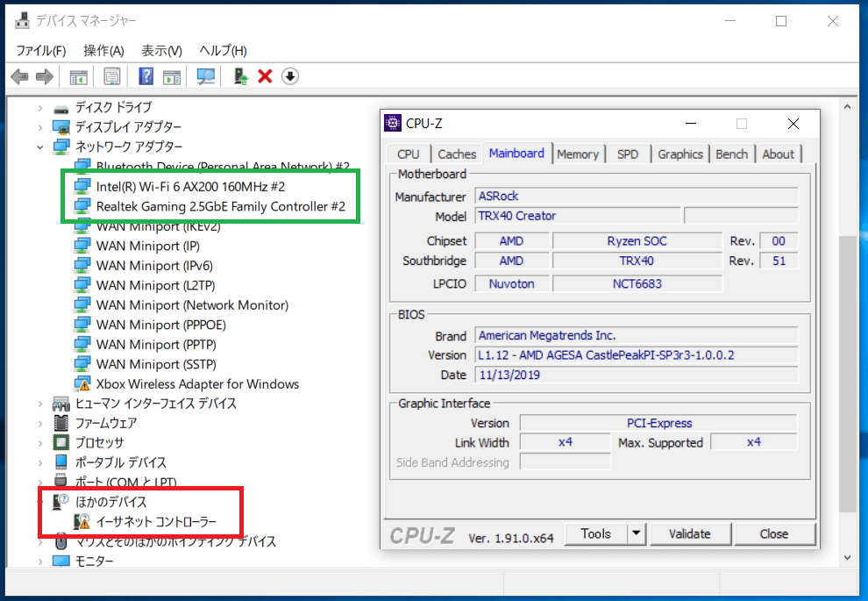Screen dimensions: 868x601
Task: Select WAN Miniport (IP) adapter
Action: [x=148, y=246]
